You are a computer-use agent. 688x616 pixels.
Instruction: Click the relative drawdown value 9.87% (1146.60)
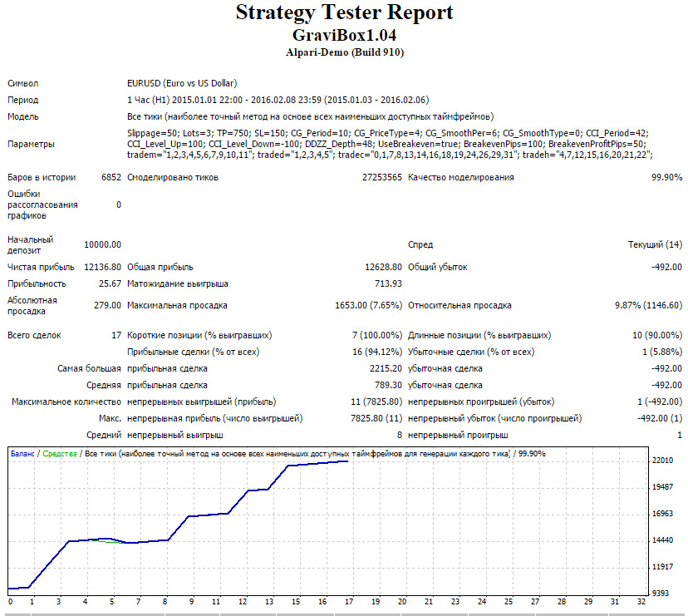coord(648,305)
